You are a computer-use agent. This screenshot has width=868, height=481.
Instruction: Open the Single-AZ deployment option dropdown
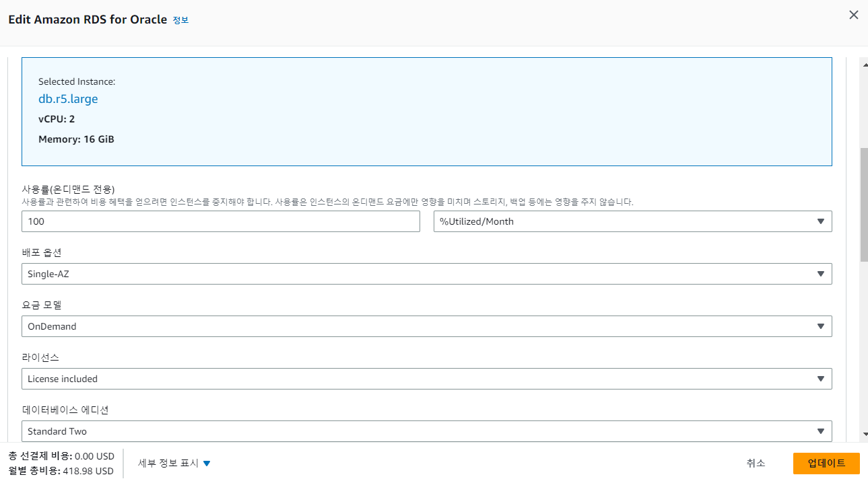(x=427, y=274)
